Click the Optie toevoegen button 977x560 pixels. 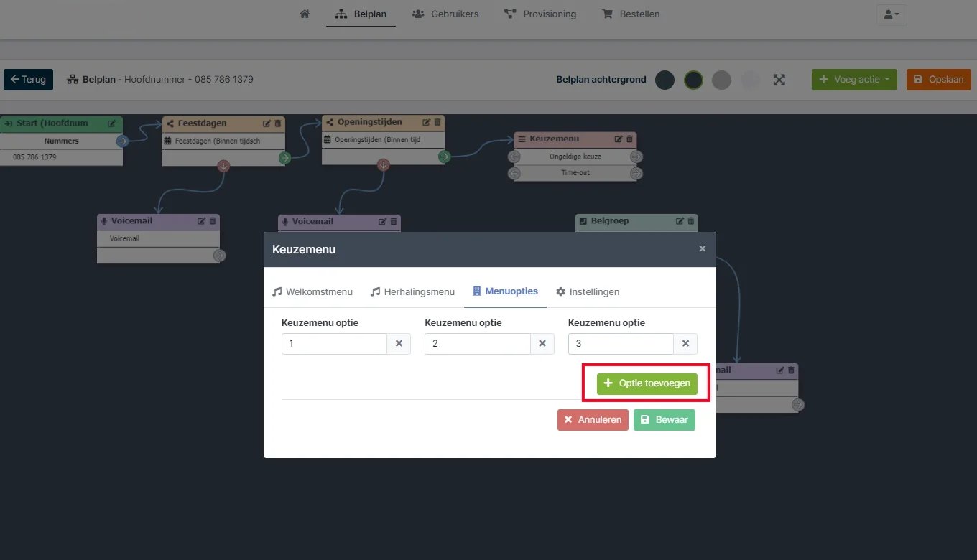tap(647, 383)
